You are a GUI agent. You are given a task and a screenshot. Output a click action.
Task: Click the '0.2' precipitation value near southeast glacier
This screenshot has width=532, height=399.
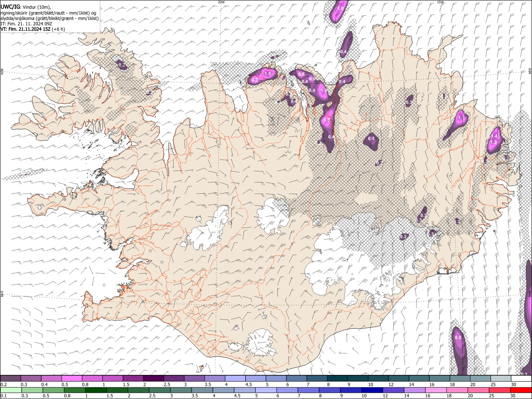(x=403, y=236)
